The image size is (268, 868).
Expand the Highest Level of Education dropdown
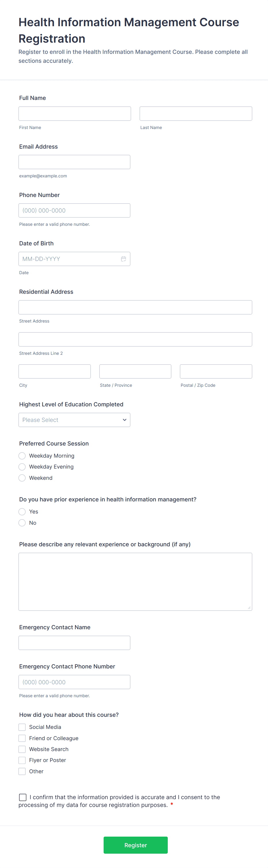tap(74, 420)
